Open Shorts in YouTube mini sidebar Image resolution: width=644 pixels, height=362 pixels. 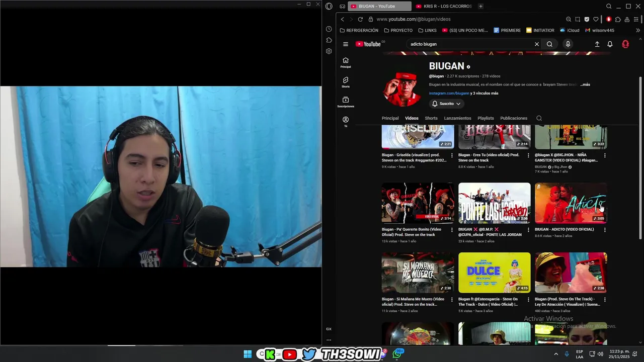coord(346,82)
